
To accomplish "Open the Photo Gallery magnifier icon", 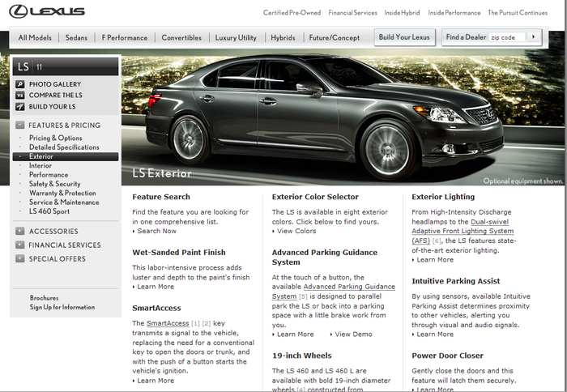I will coord(20,84).
